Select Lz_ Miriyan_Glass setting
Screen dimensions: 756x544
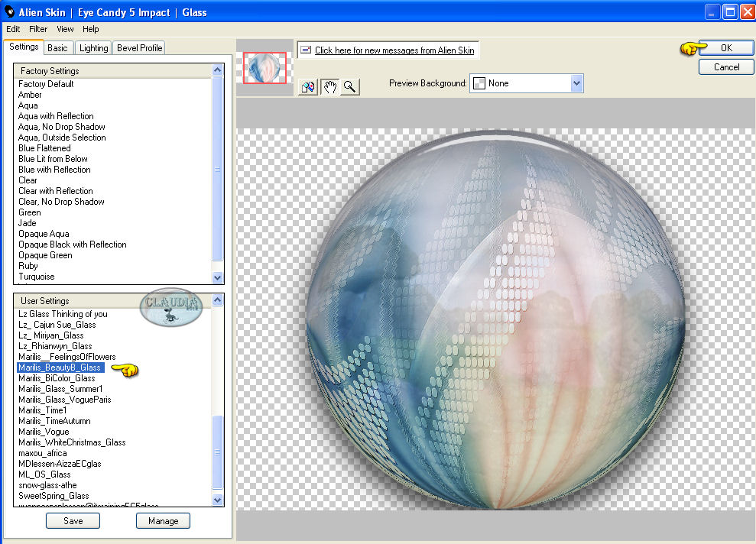[51, 335]
